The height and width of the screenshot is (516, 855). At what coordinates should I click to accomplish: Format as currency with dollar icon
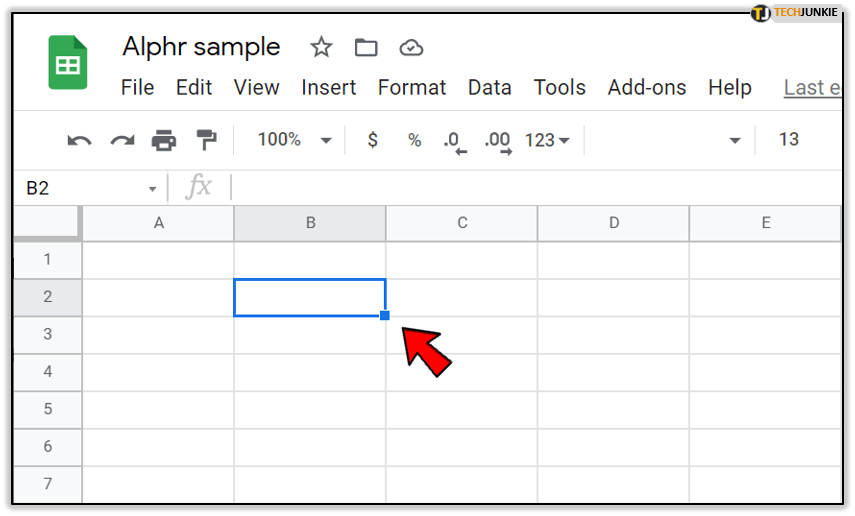pos(373,140)
